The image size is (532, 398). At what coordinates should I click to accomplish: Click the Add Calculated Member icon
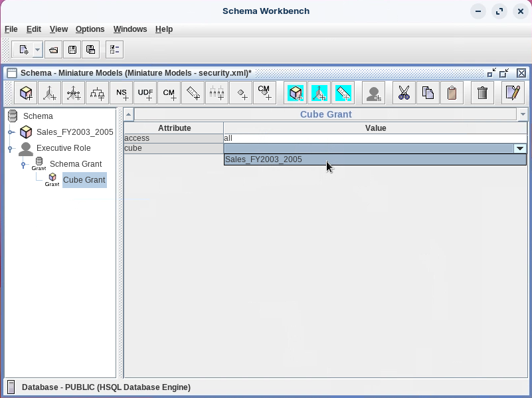(x=169, y=92)
